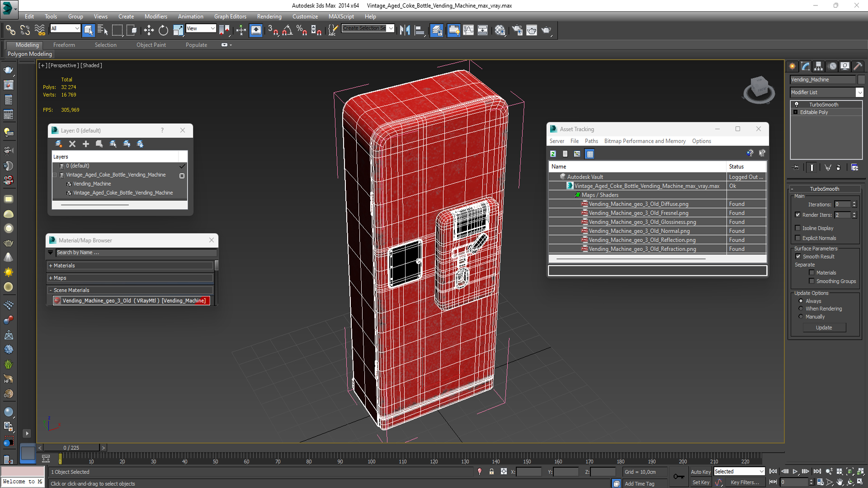Image resolution: width=868 pixels, height=488 pixels.
Task: Switch to Hierarchy command panel
Action: (819, 66)
